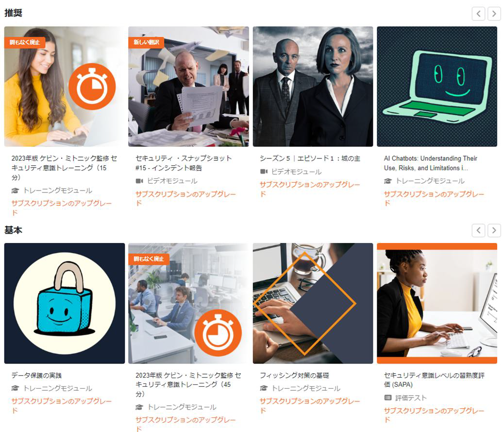Click サブスクリプションのアップグレード under データ保護の実践
Screen dimensions: 504x432
click(x=61, y=406)
